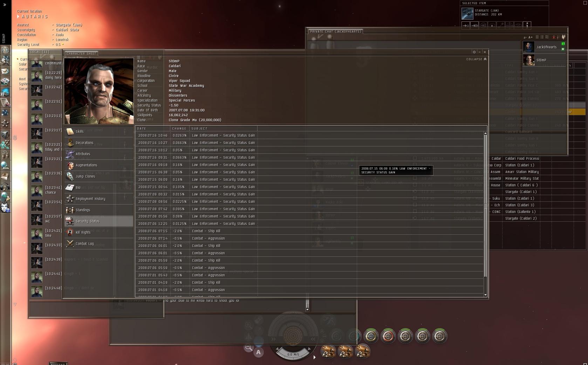Toggle the red person icon in private chat
This screenshot has height=365, width=588.
tap(554, 37)
